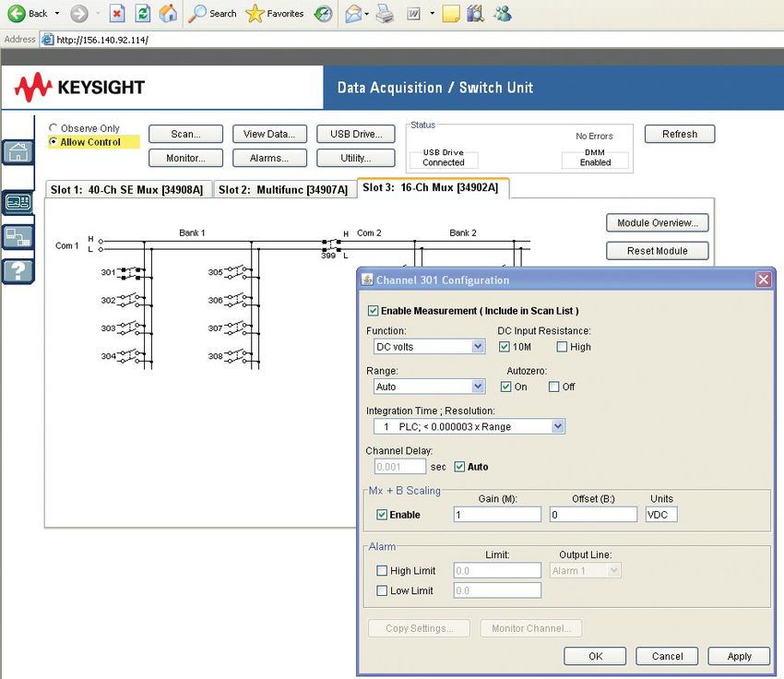The height and width of the screenshot is (679, 784).
Task: Click the Scan... button
Action: click(185, 134)
